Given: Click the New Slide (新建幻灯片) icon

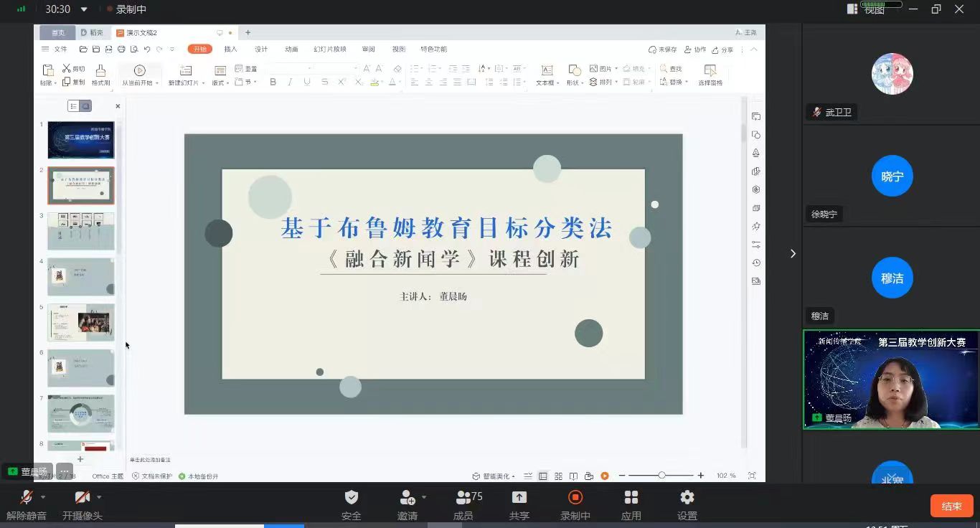Looking at the screenshot, I should click(186, 70).
